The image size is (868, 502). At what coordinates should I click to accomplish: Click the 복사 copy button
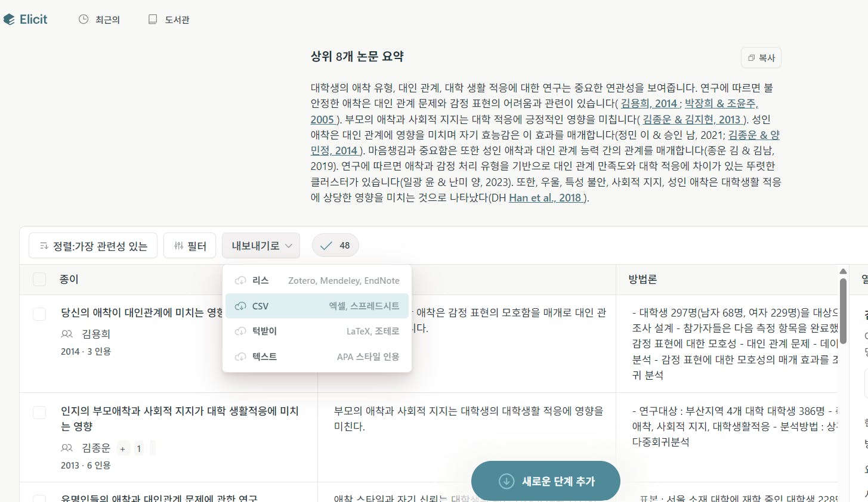(x=761, y=58)
